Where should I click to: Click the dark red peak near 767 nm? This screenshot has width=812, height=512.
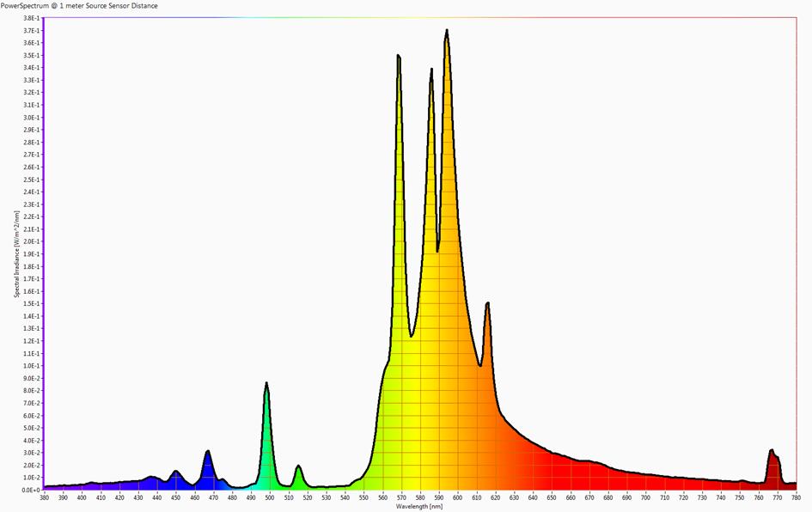click(x=772, y=452)
